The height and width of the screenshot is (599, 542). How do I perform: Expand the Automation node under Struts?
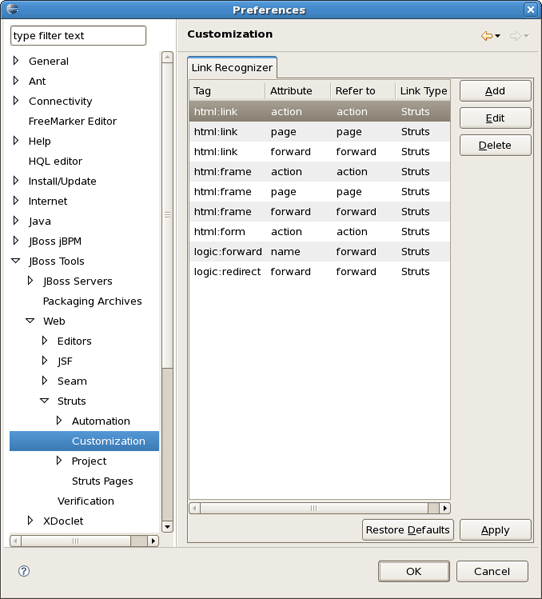click(59, 421)
